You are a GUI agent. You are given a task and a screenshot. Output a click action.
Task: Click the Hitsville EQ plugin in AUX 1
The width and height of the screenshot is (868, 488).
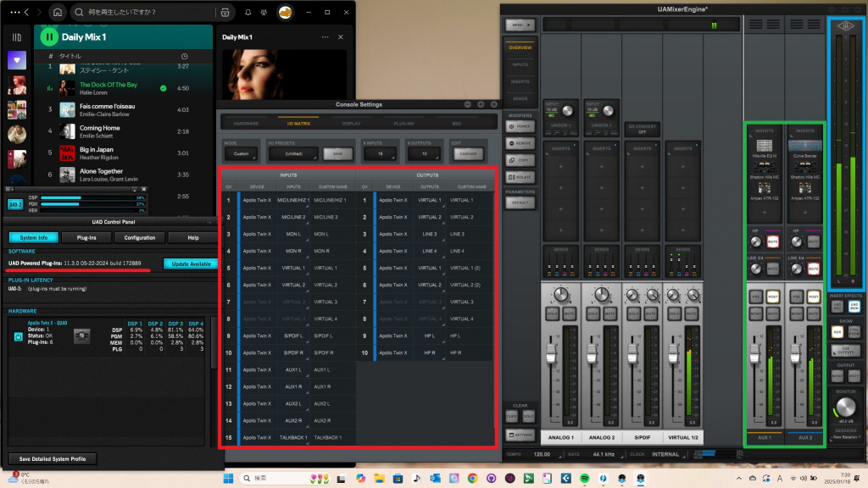click(x=765, y=146)
